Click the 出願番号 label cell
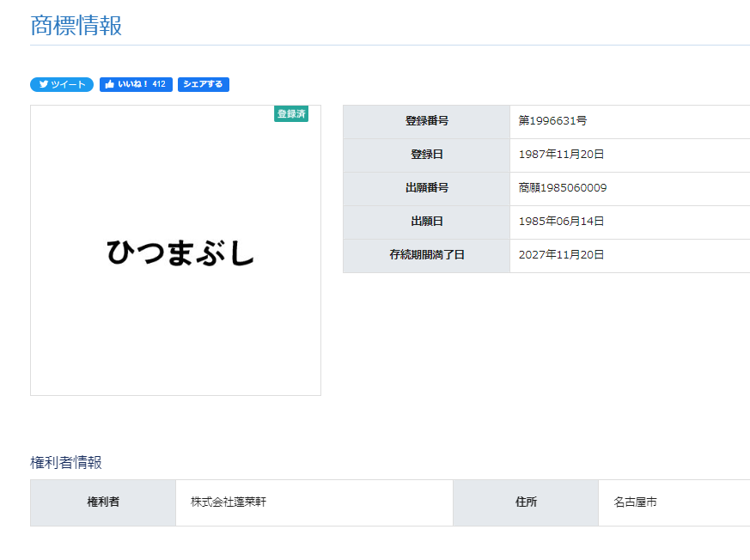The image size is (750, 560). click(x=427, y=189)
